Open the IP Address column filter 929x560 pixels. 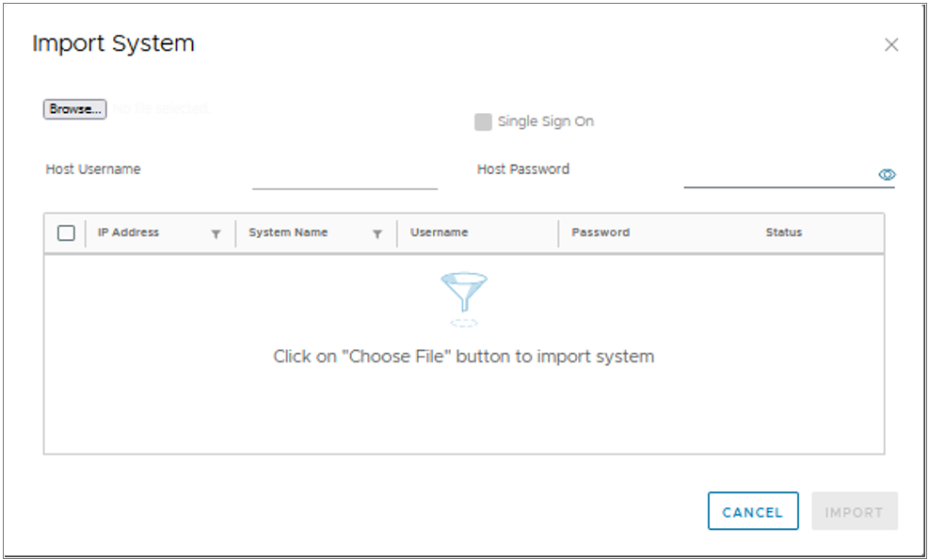coord(216,234)
